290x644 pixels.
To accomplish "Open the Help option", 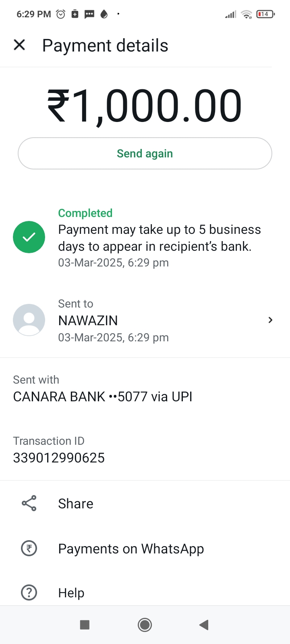I will (x=71, y=592).
